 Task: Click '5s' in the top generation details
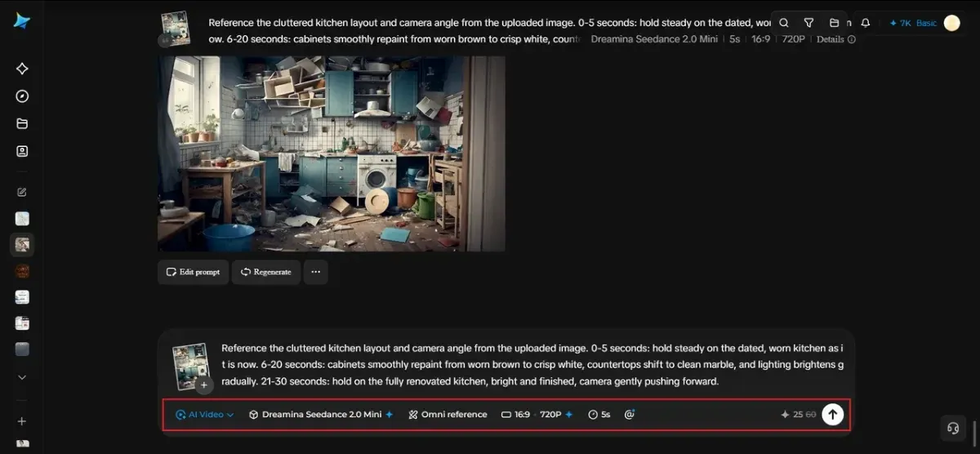click(734, 39)
